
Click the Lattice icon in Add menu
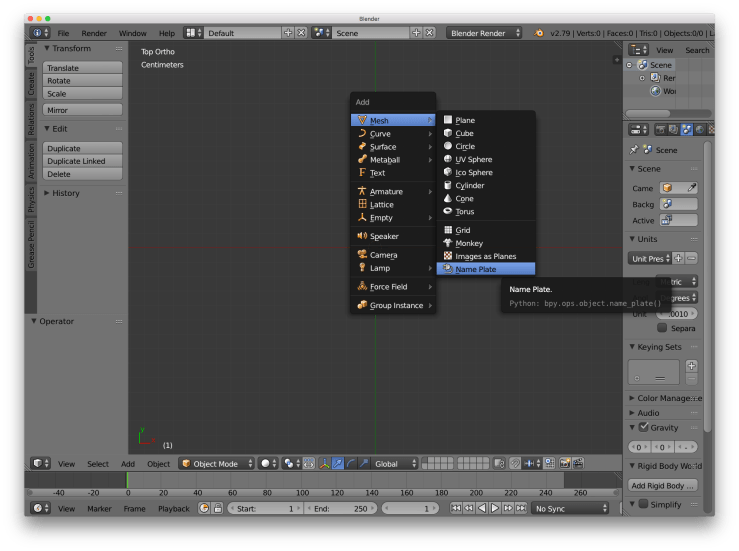362,204
